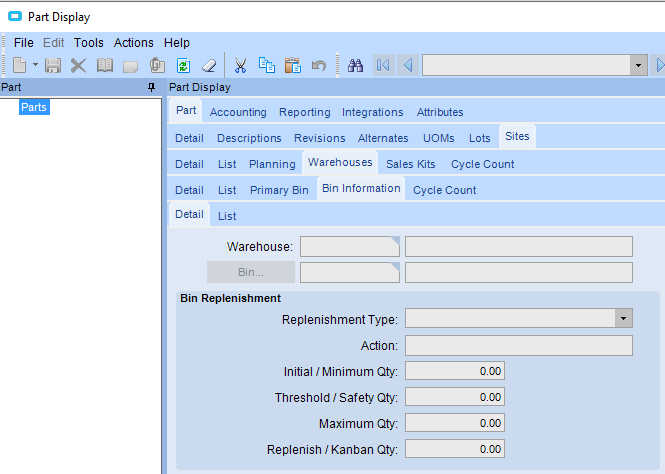
Task: Switch to the Reporting tab
Action: click(x=305, y=112)
